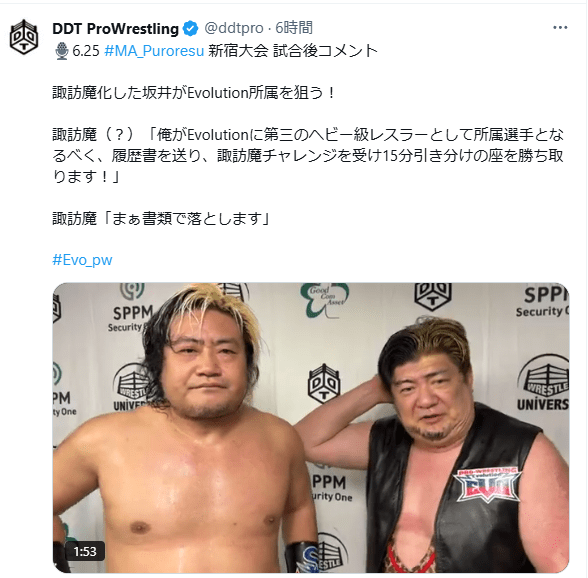This screenshot has height=578, width=588.
Task: Open the #MA_Puroresu hashtag
Action: [x=154, y=51]
